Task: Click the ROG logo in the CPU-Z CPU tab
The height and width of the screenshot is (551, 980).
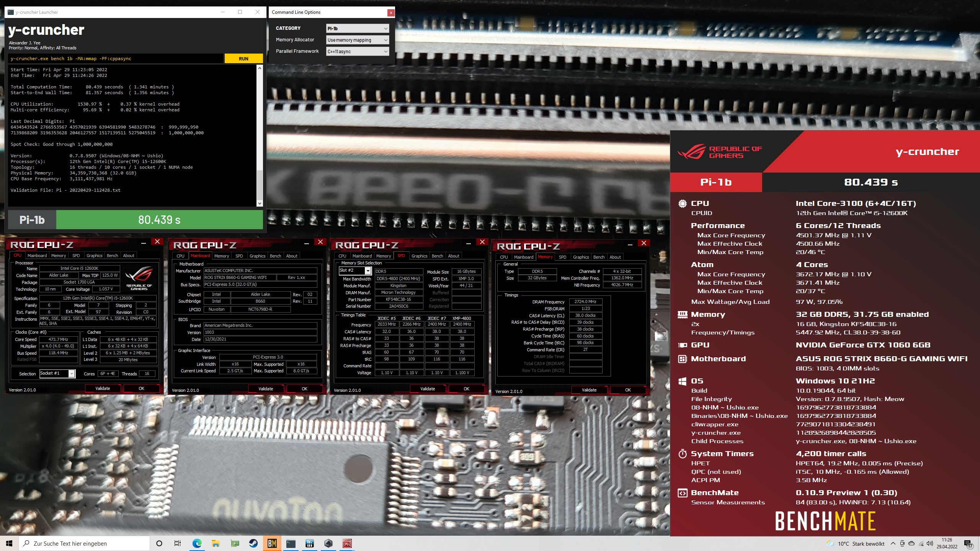Action: tap(139, 278)
